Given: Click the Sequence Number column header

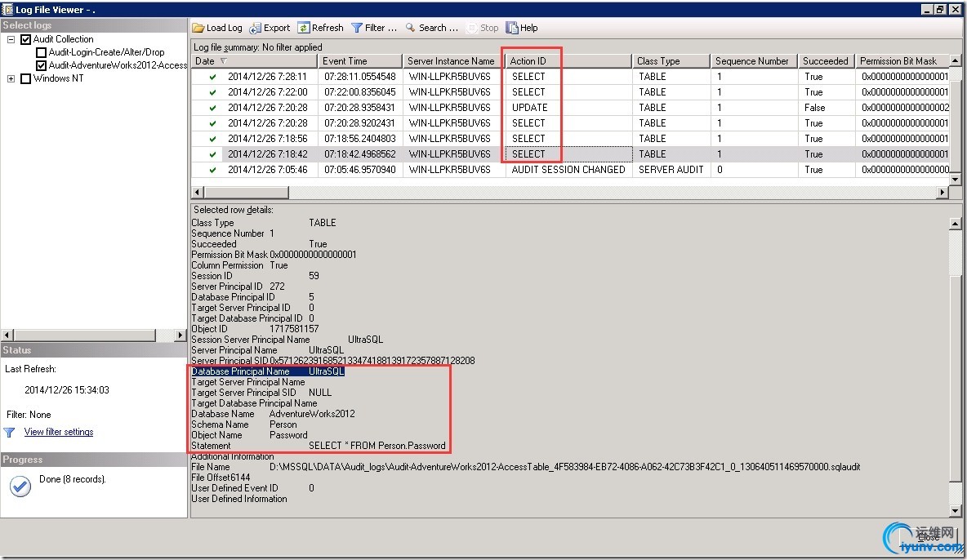Looking at the screenshot, I should pos(753,61).
